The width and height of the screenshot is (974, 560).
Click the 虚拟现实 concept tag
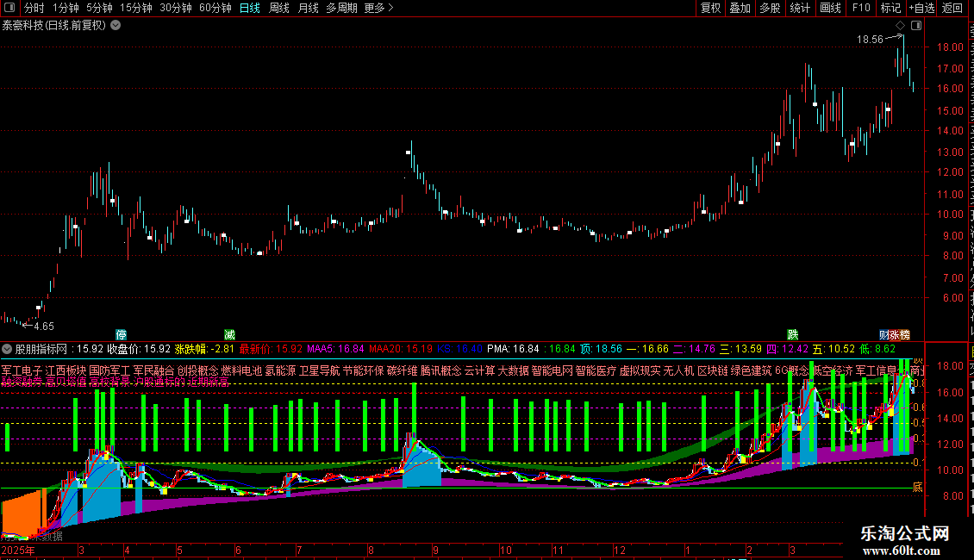(640, 370)
